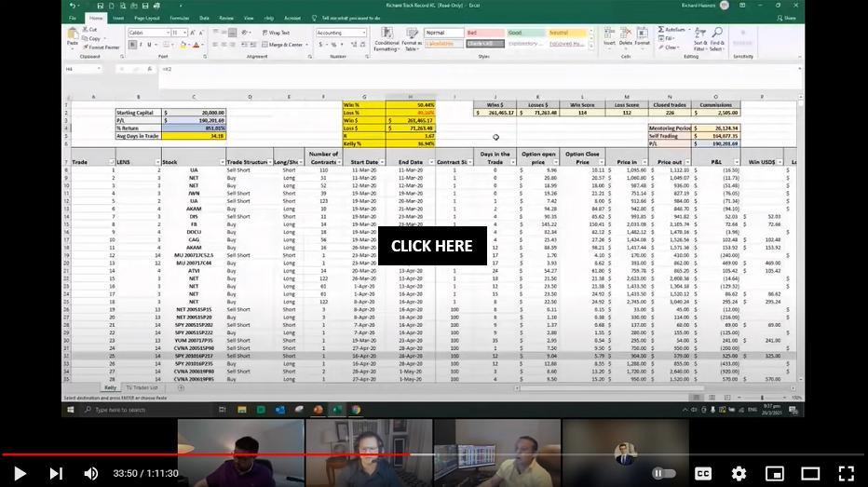This screenshot has height=487, width=868.
Task: Undo with the Excel title-bar arrow
Action: pyautogui.click(x=73, y=6)
